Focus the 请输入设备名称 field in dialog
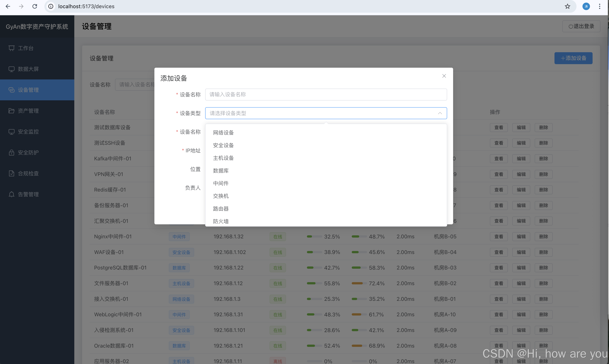 click(x=326, y=95)
